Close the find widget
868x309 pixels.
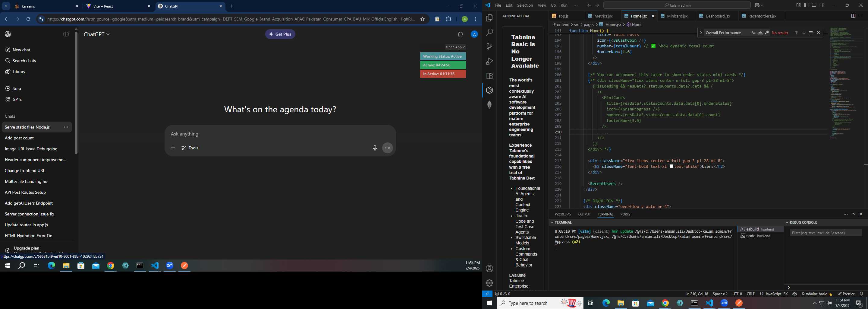click(x=819, y=33)
